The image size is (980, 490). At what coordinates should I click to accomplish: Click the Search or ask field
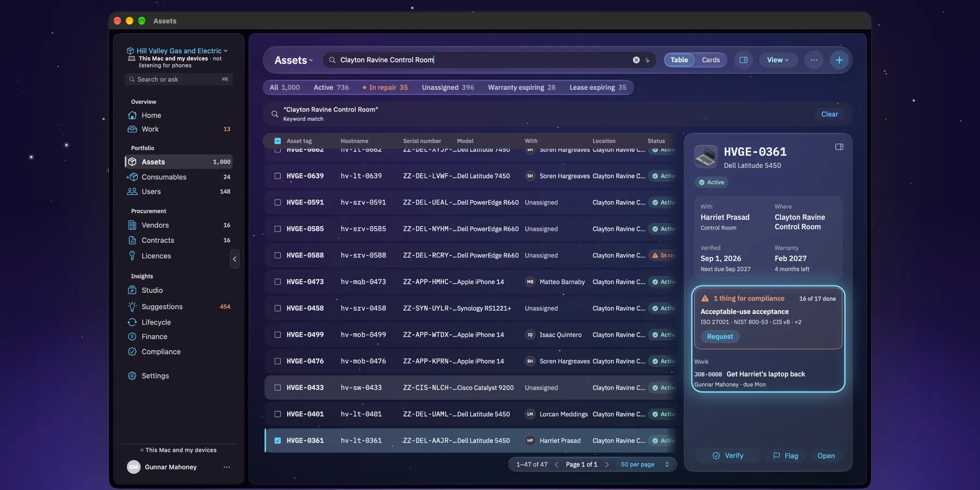coord(179,79)
